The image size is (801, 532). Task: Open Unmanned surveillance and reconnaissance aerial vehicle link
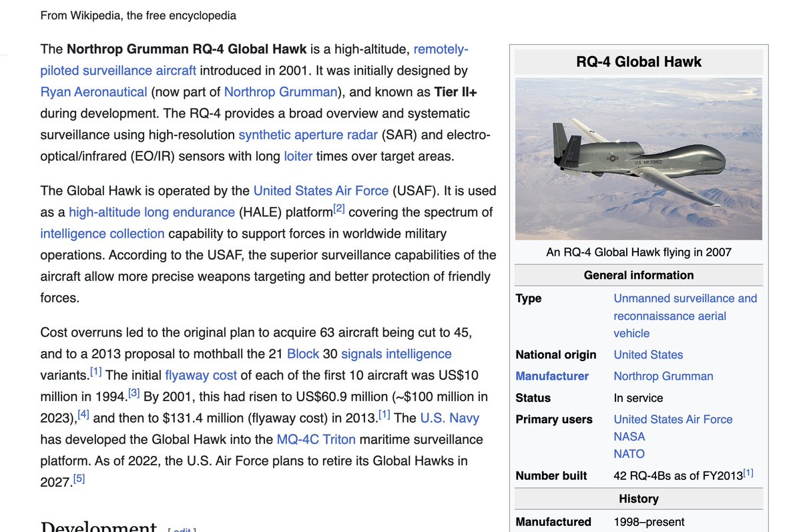point(686,316)
